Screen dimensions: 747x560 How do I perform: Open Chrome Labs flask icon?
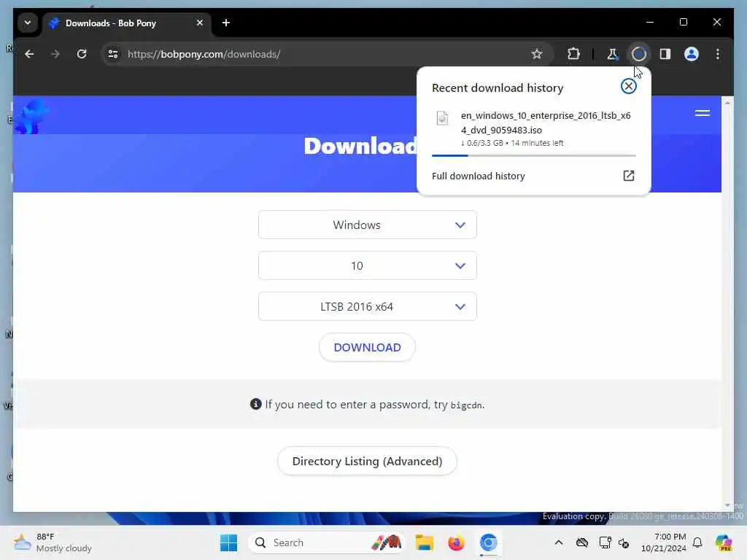point(612,54)
